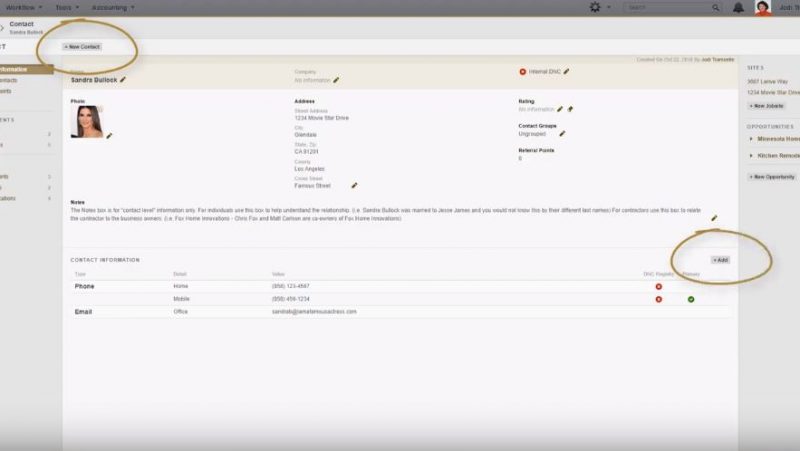Click the New Contact button

82,47
